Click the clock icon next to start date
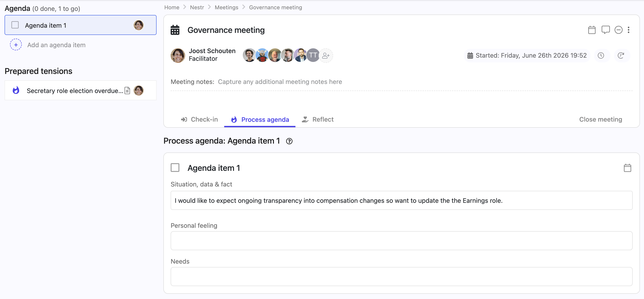Screen dimensions: 644x299 click(601, 55)
